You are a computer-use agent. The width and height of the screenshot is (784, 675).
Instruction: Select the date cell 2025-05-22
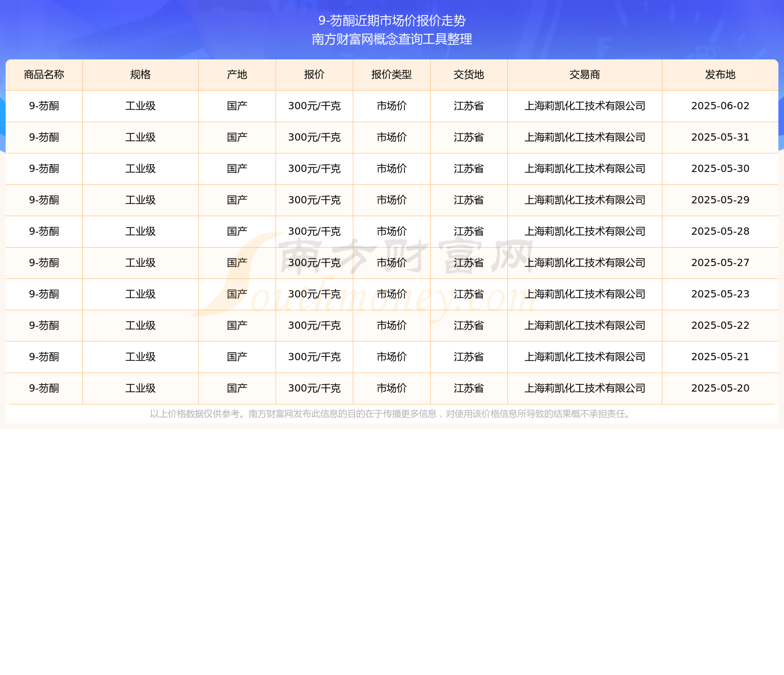point(720,325)
